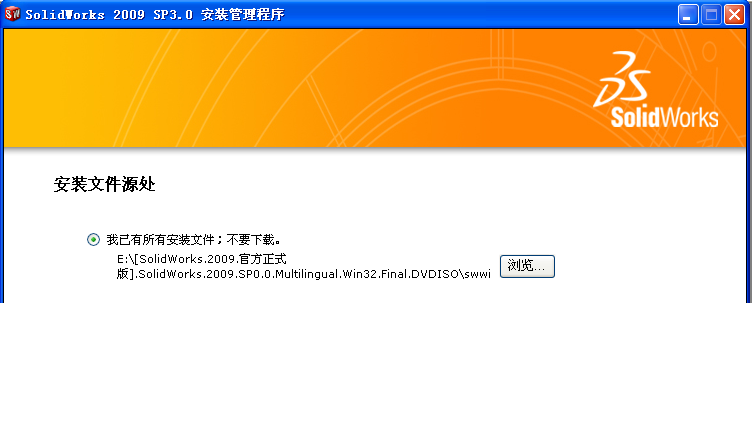Click the SolidWorks icon in title bar
Screen dimensions: 752x446
tap(12, 14)
